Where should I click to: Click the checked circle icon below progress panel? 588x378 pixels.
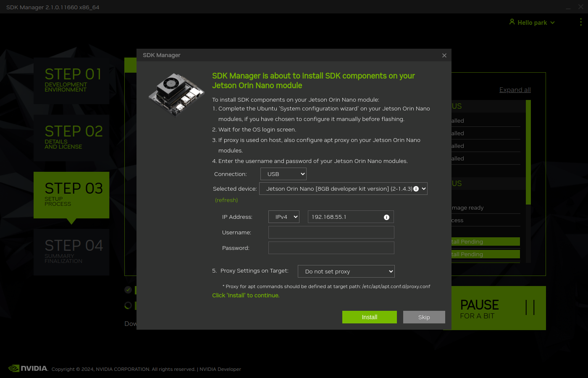point(128,290)
